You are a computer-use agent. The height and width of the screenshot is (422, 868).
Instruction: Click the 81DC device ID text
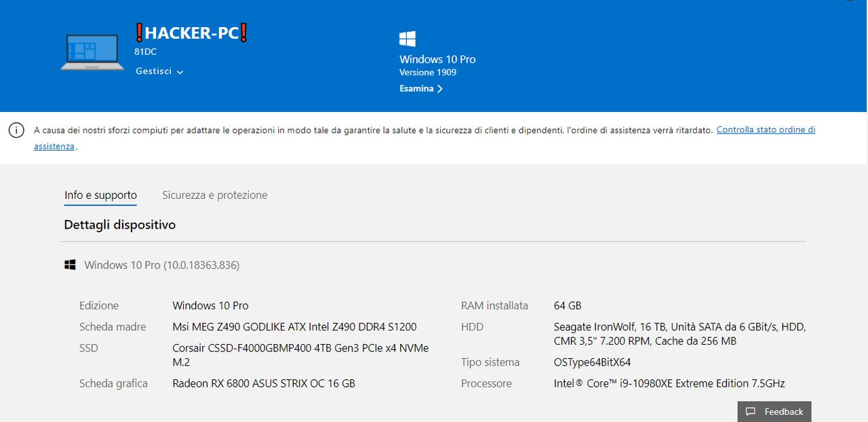(146, 52)
